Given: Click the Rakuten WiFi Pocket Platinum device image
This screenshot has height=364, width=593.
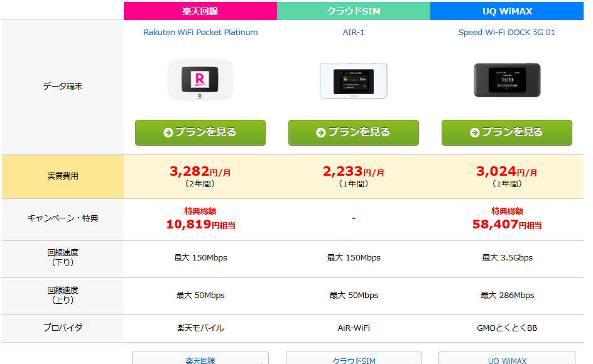Looking at the screenshot, I should click(200, 80).
